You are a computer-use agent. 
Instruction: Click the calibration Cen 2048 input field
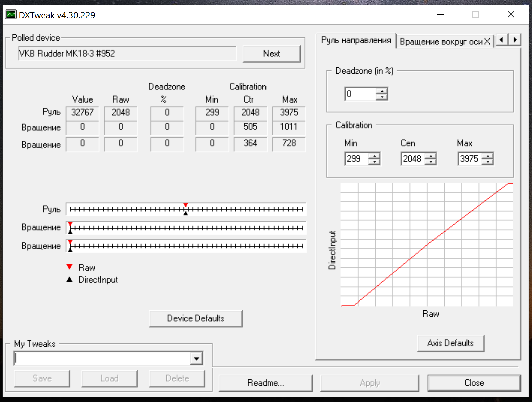click(x=413, y=159)
